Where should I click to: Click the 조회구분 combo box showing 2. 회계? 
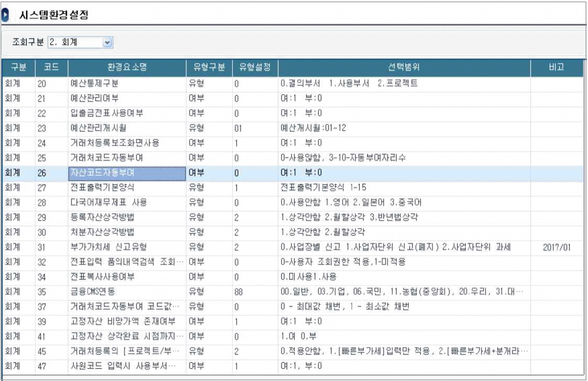point(75,42)
